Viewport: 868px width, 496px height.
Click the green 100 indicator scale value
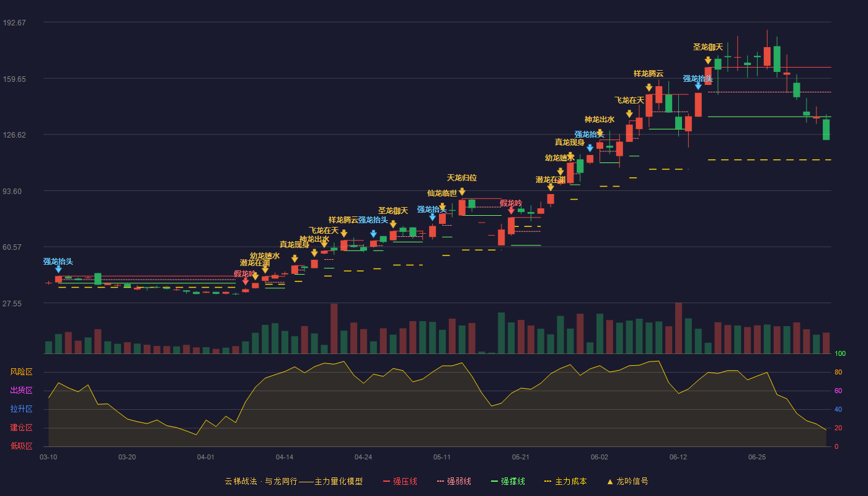pos(840,354)
